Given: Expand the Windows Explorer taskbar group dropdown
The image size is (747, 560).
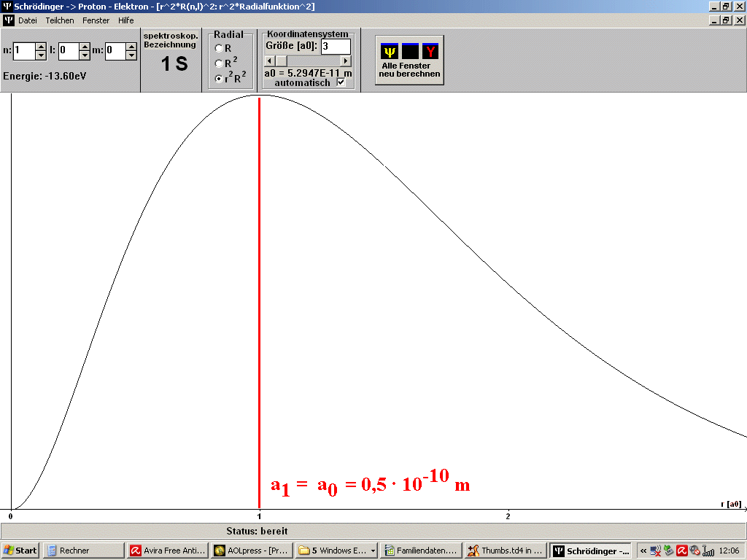Looking at the screenshot, I should 373,551.
